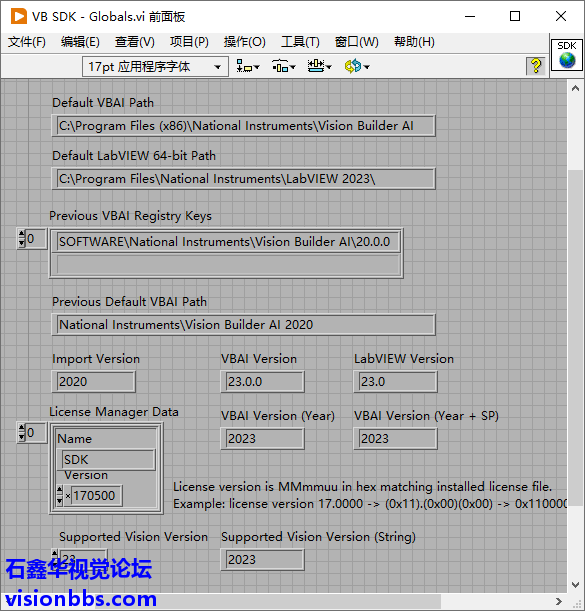Select the SDK license Name field
Viewport: 585px width, 611px height.
[106, 459]
